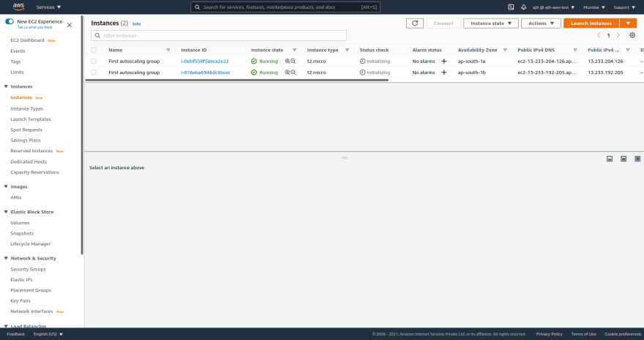Viewport: 644px width, 340px height.
Task: Open the Actions dropdown
Action: tap(541, 23)
